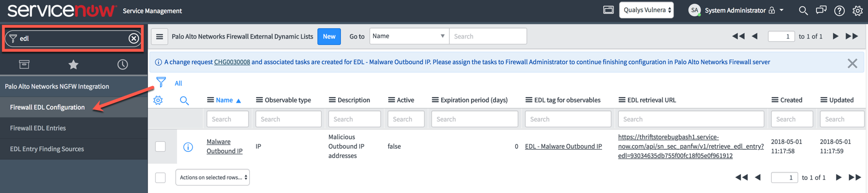The width and height of the screenshot is (868, 193).
Task: Click the Go to search input box
Action: [488, 36]
